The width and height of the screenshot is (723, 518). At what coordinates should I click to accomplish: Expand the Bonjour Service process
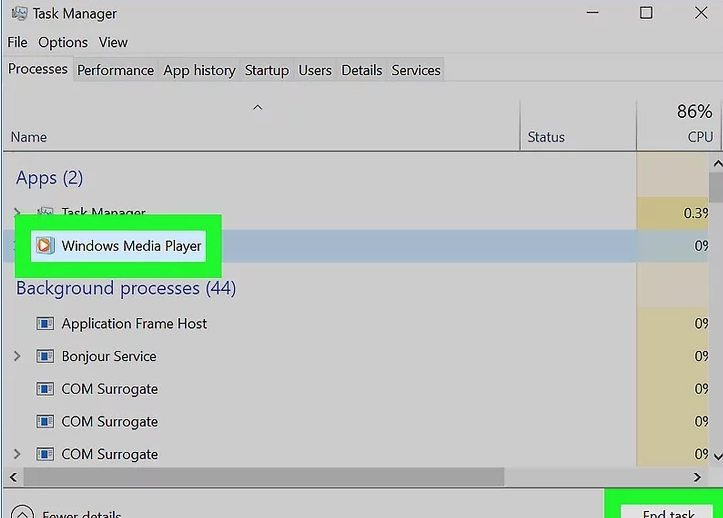(x=17, y=356)
